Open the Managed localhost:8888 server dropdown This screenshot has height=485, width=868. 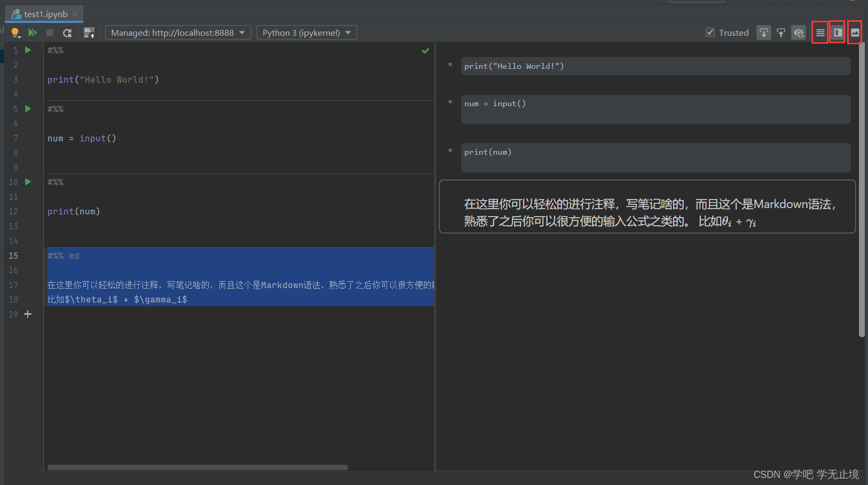[178, 33]
